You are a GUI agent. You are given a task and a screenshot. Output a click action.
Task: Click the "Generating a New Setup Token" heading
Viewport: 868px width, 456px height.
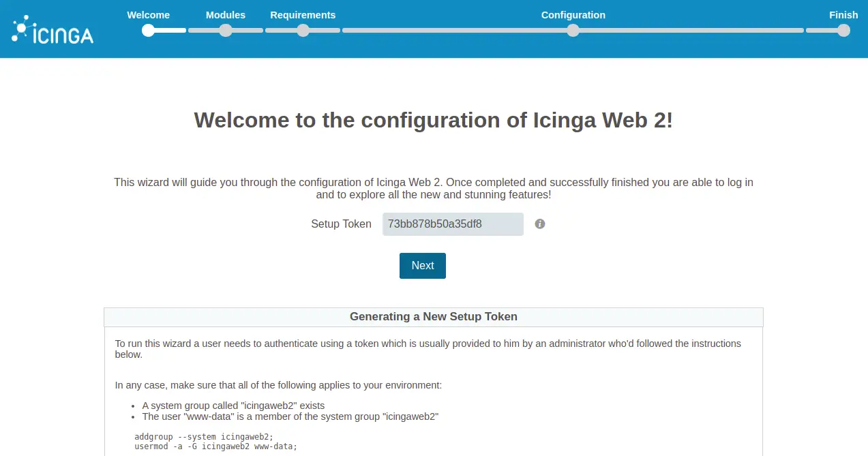click(x=434, y=317)
